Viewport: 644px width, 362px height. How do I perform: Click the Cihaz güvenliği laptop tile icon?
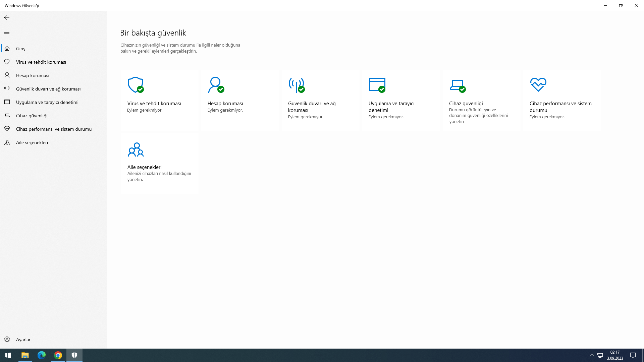coord(457,85)
